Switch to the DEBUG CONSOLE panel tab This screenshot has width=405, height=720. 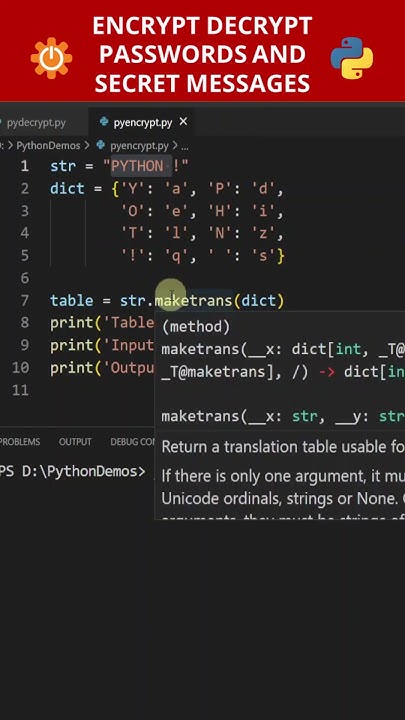133,442
